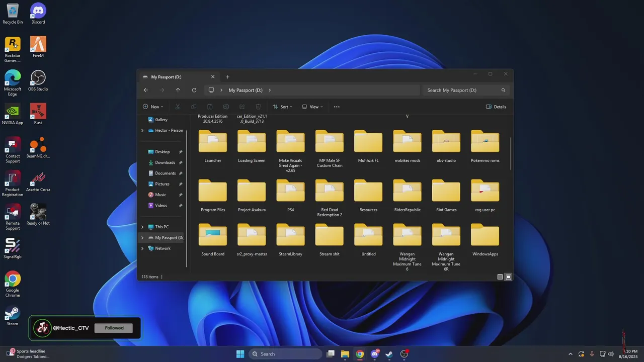Expand the Network tree node
Image resolution: width=644 pixels, height=362 pixels.
[x=142, y=248]
